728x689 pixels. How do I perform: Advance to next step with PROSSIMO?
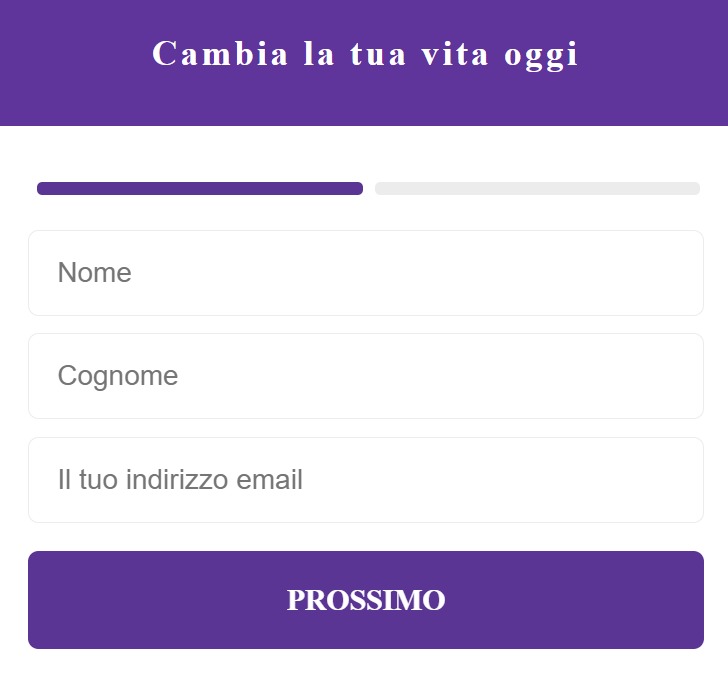click(x=366, y=600)
